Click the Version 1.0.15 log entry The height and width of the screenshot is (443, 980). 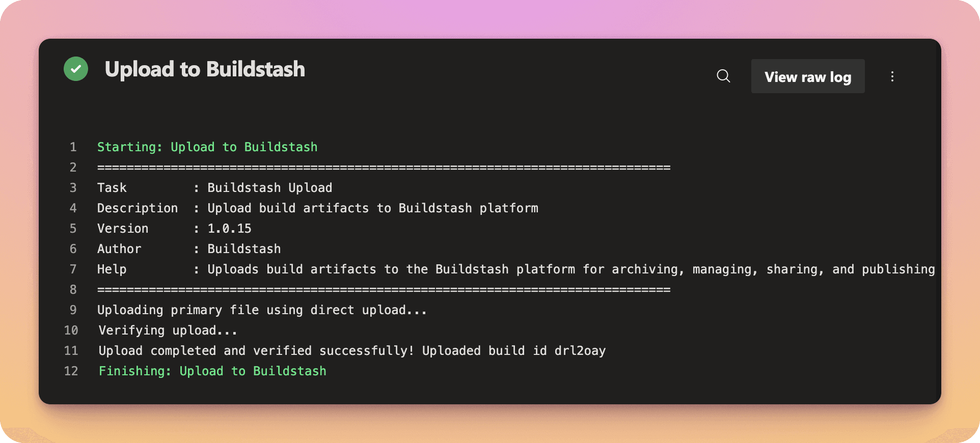click(174, 229)
